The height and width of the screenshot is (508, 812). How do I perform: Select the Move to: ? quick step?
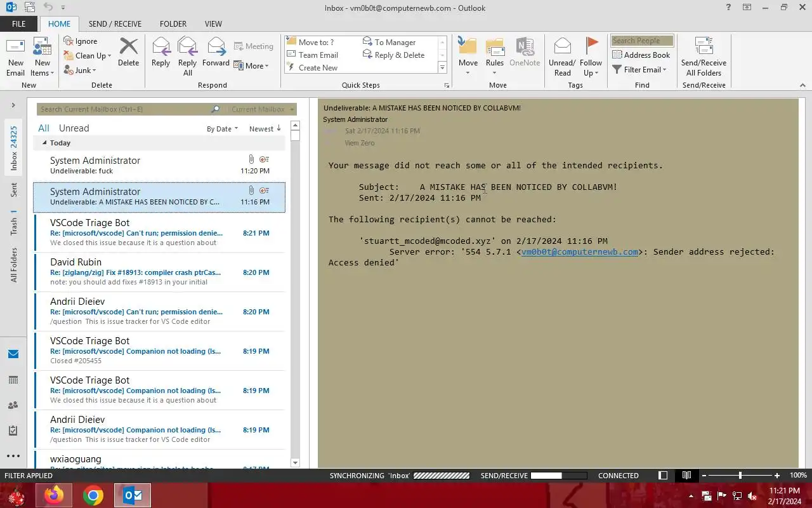311,43
